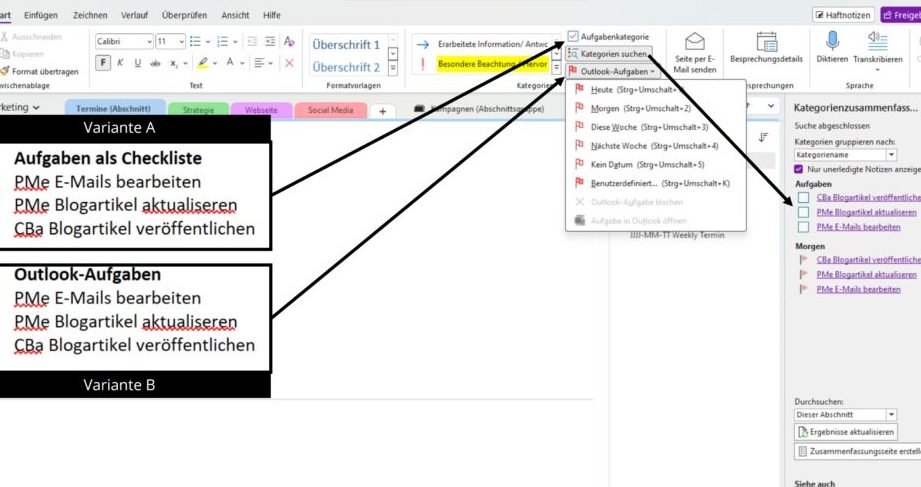Screen dimensions: 921x487
Task: Start Diktieren with the microphone
Action: pyautogui.click(x=832, y=48)
